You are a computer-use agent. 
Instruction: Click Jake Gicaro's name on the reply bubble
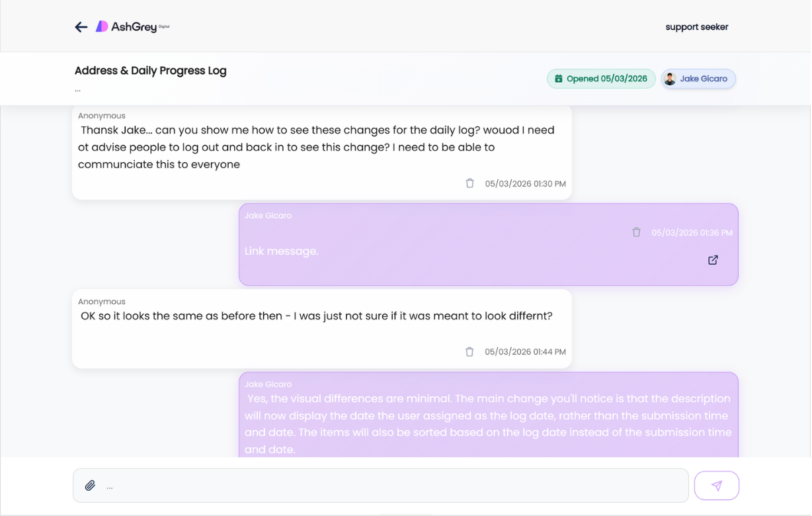(x=268, y=215)
